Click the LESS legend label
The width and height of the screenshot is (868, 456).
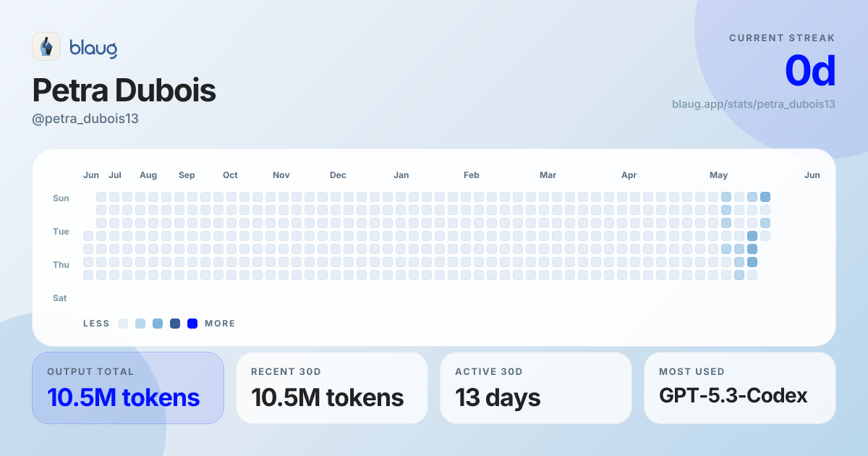[96, 324]
